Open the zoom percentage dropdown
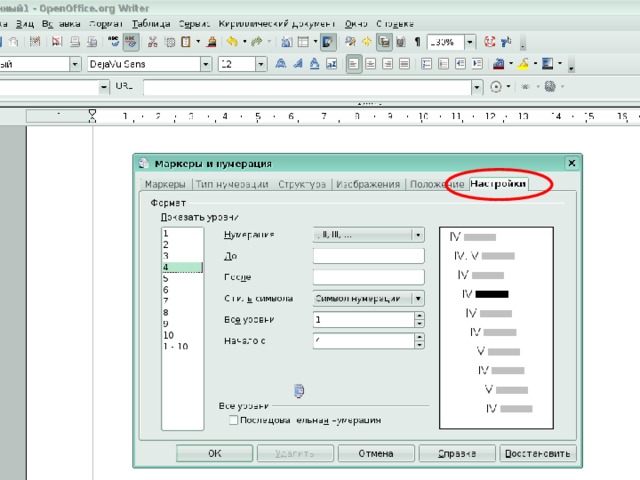 pos(470,42)
